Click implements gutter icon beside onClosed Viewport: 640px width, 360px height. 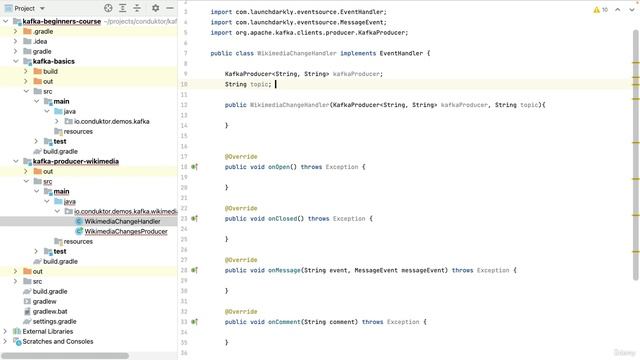tap(195, 219)
